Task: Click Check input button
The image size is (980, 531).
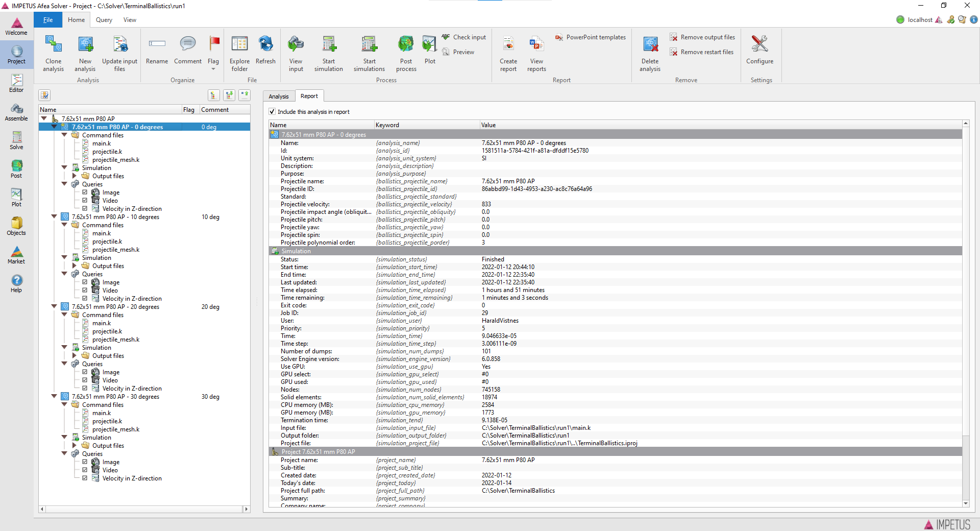Action: (464, 37)
